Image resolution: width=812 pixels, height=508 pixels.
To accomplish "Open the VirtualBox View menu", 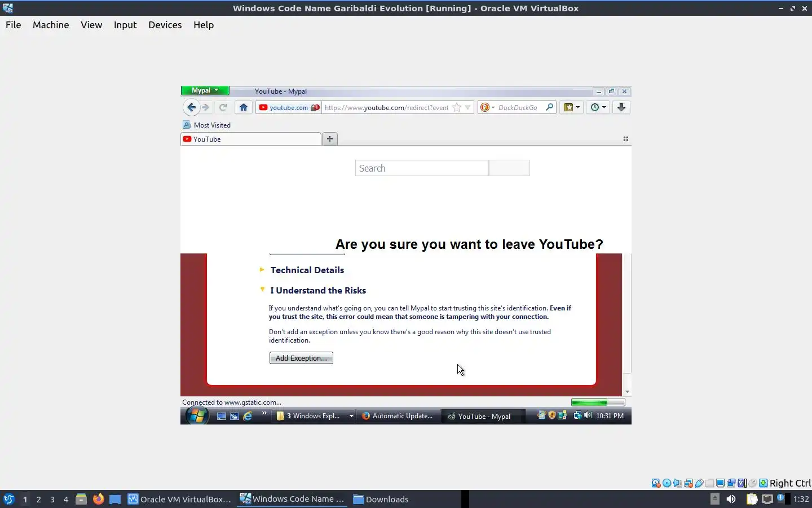I will coord(91,25).
